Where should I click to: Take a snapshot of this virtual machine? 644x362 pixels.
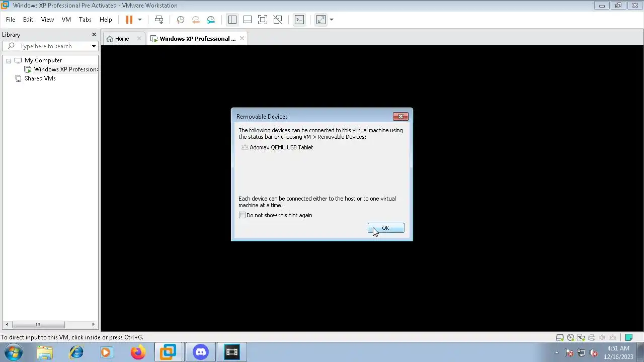click(x=180, y=20)
